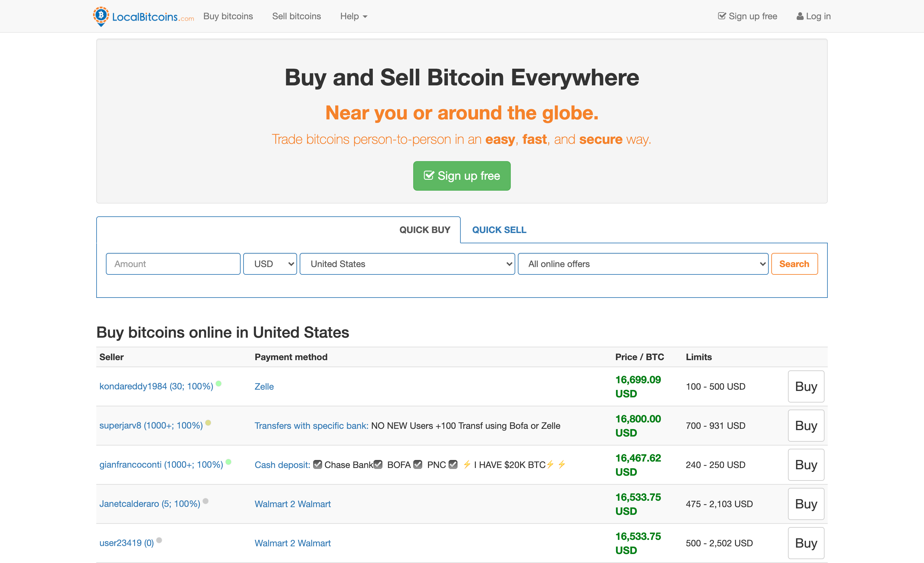The image size is (924, 563).
Task: Click the gray status dot beside Janetcalderaro
Action: 206,500
